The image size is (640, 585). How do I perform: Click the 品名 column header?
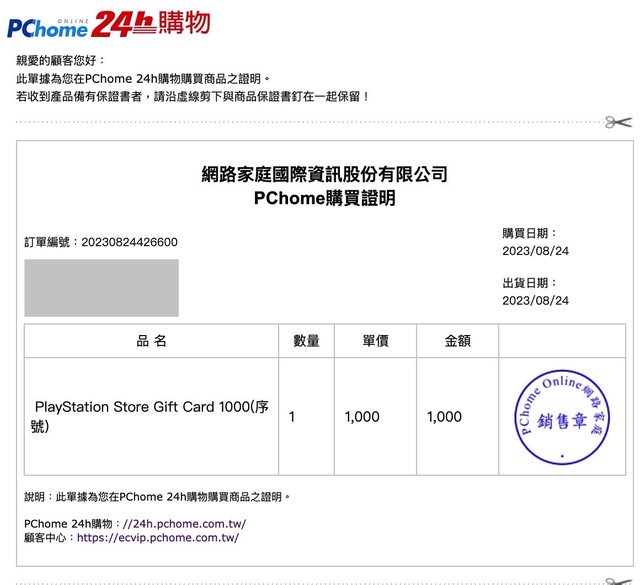(x=151, y=341)
